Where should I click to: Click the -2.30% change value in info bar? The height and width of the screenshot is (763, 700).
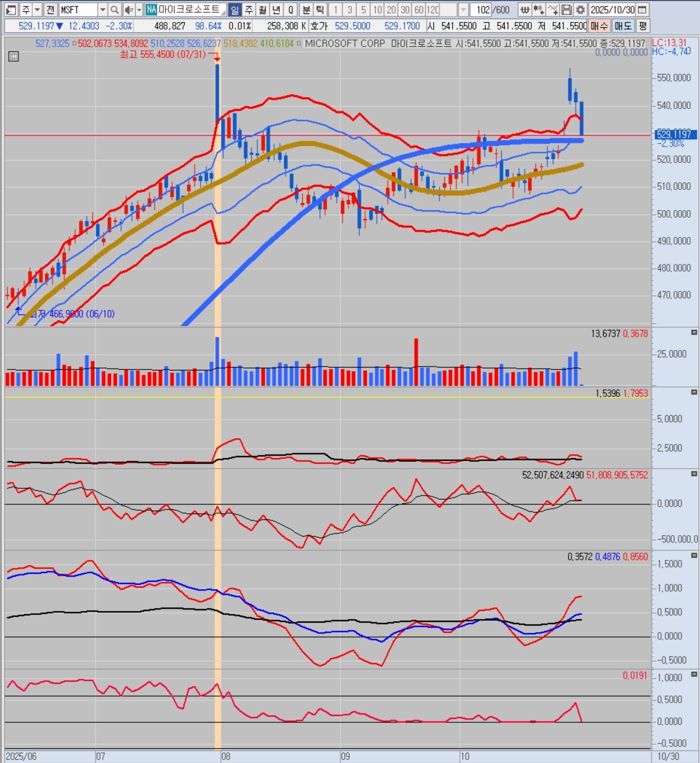pyautogui.click(x=119, y=26)
